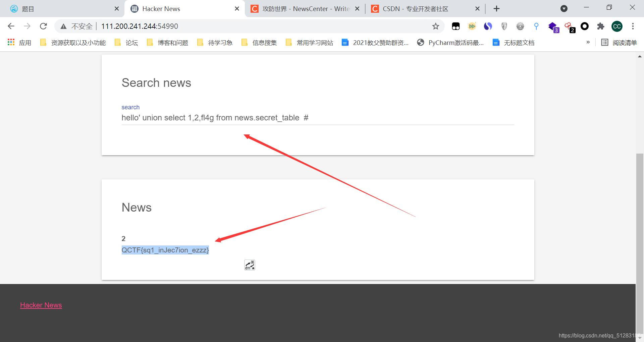Restore down the Chrome window
This screenshot has height=342, width=644.
click(x=609, y=7)
